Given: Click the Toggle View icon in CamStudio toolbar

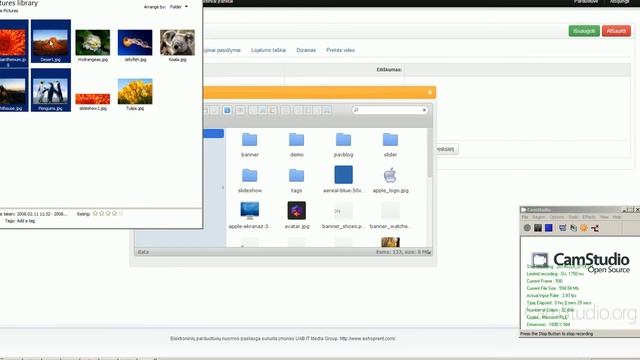Looking at the screenshot, I should pos(562,228).
